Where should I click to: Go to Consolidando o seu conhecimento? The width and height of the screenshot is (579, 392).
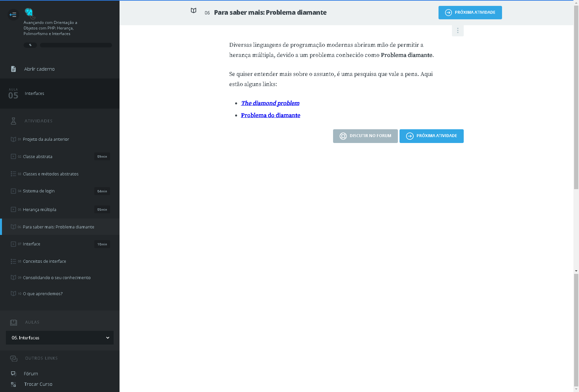(57, 278)
